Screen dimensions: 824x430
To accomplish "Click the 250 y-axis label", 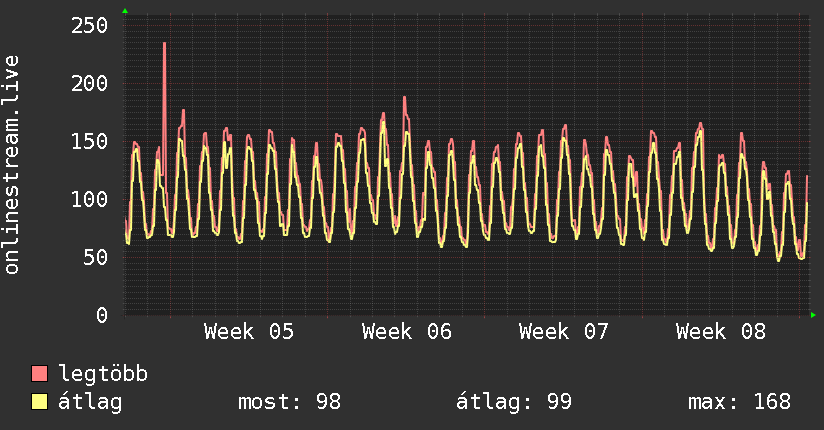I will (89, 25).
